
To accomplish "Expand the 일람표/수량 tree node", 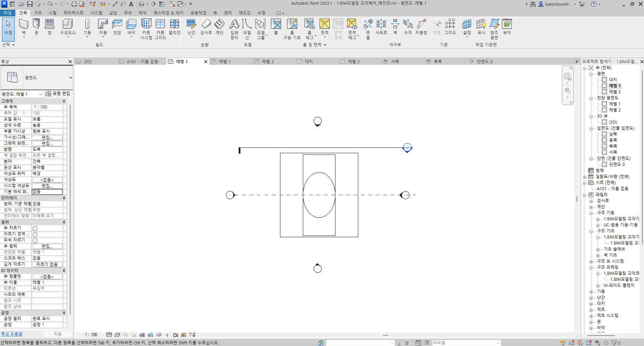I will pyautogui.click(x=585, y=177).
